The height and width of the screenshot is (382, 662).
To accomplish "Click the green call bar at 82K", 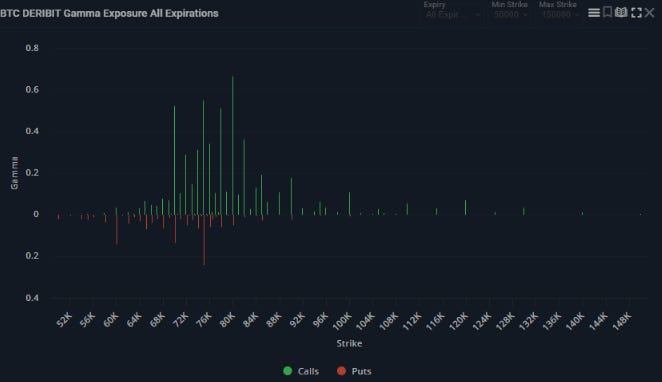I will coord(244,177).
